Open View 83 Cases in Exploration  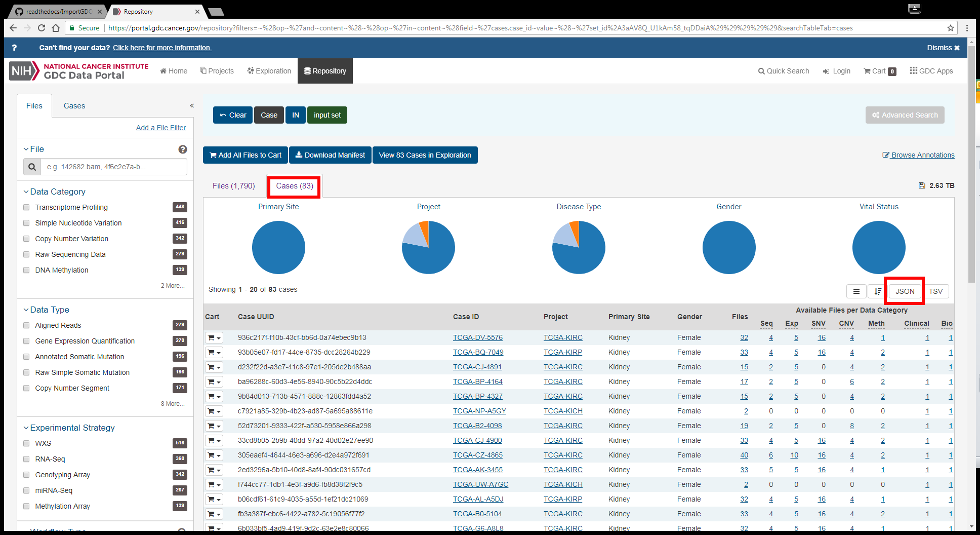click(425, 155)
